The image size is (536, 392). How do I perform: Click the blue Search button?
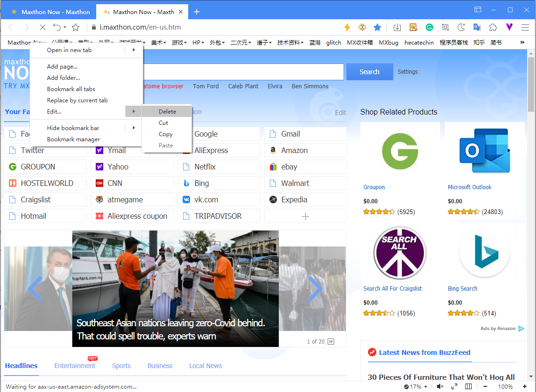(369, 72)
